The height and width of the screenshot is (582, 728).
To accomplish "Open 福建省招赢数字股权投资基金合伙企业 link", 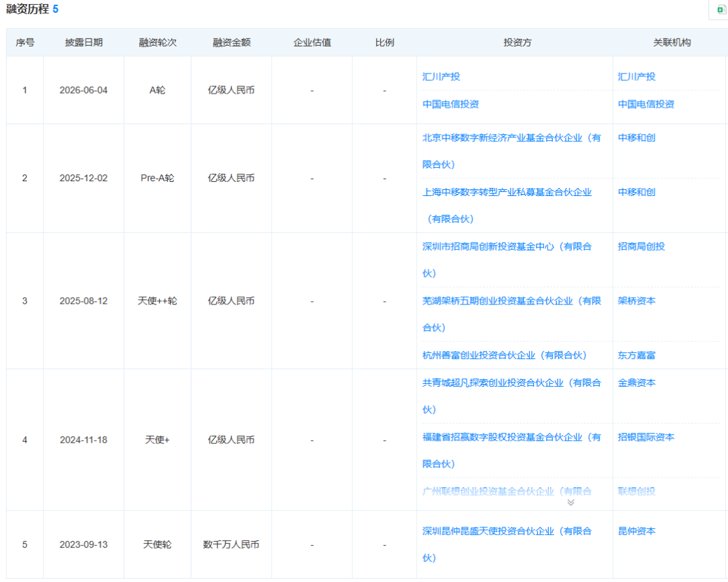I will tap(511, 450).
